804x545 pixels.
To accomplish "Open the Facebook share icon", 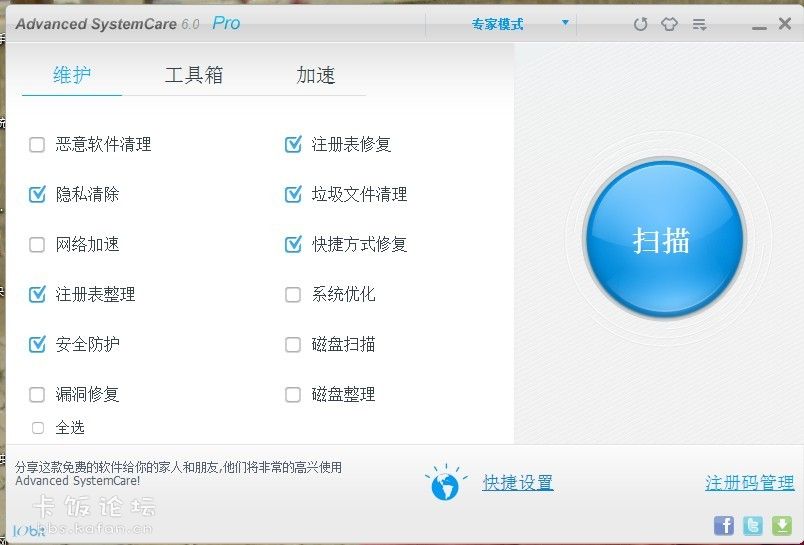I will tap(723, 526).
